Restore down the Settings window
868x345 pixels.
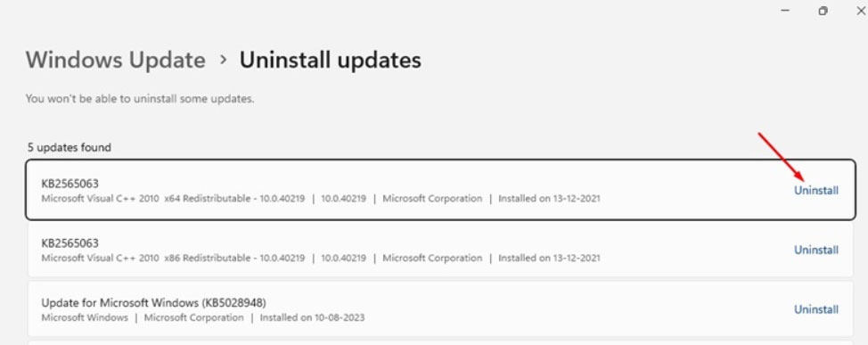823,11
